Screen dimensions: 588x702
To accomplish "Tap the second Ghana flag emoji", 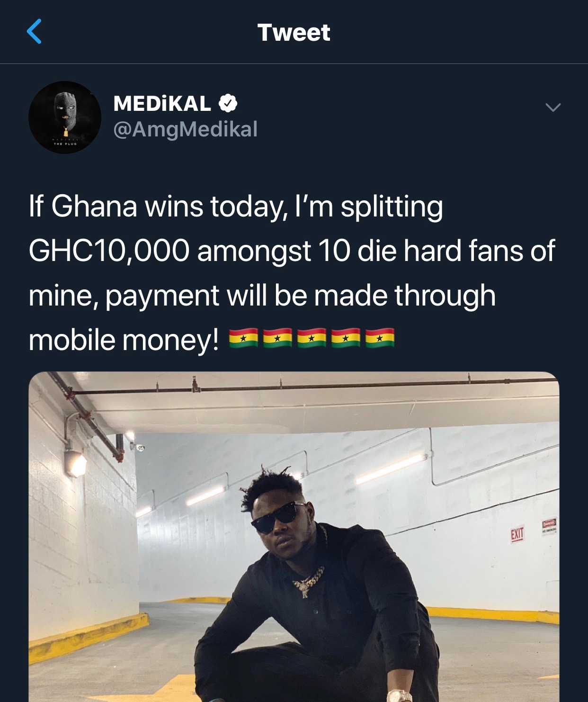I will tap(277, 338).
